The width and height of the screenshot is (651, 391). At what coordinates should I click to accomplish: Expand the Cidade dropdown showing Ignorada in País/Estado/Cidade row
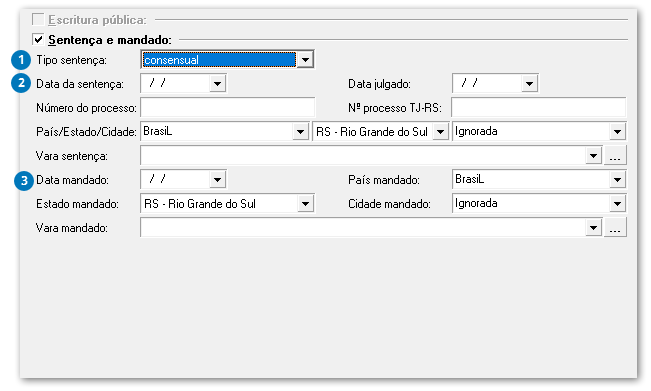tap(617, 132)
